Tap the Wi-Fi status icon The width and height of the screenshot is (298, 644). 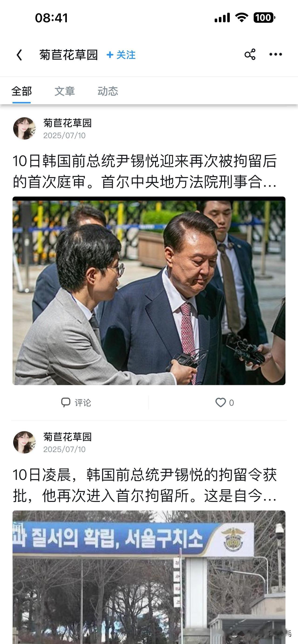241,17
